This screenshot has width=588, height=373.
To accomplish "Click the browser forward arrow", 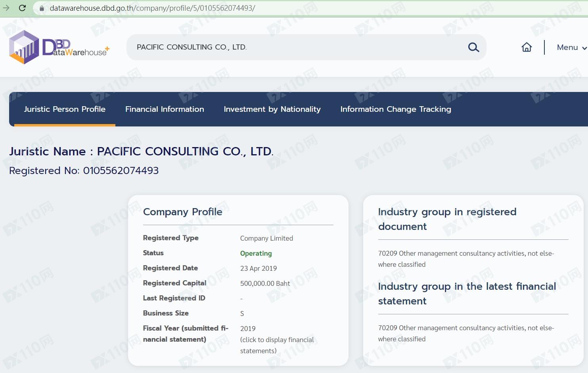I will click(x=6, y=8).
